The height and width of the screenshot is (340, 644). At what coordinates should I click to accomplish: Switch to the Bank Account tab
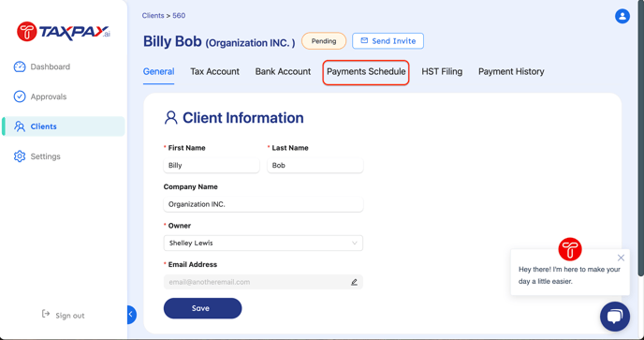point(283,71)
